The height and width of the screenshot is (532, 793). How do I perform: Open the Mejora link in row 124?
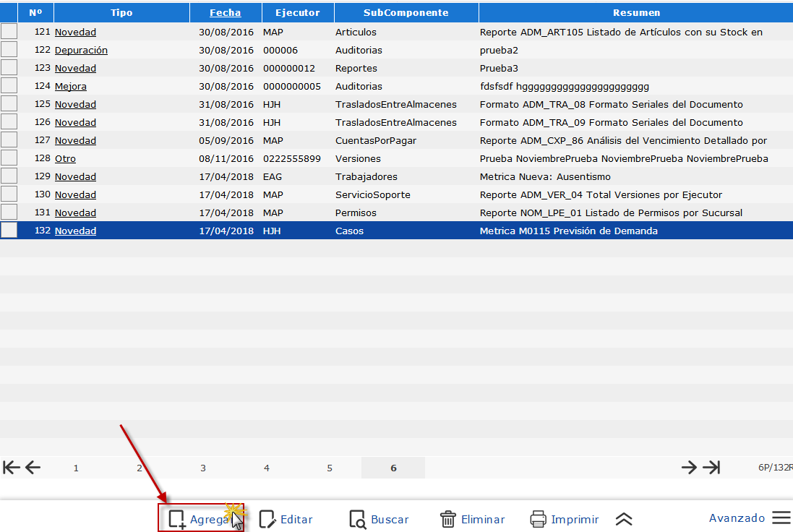coord(71,86)
